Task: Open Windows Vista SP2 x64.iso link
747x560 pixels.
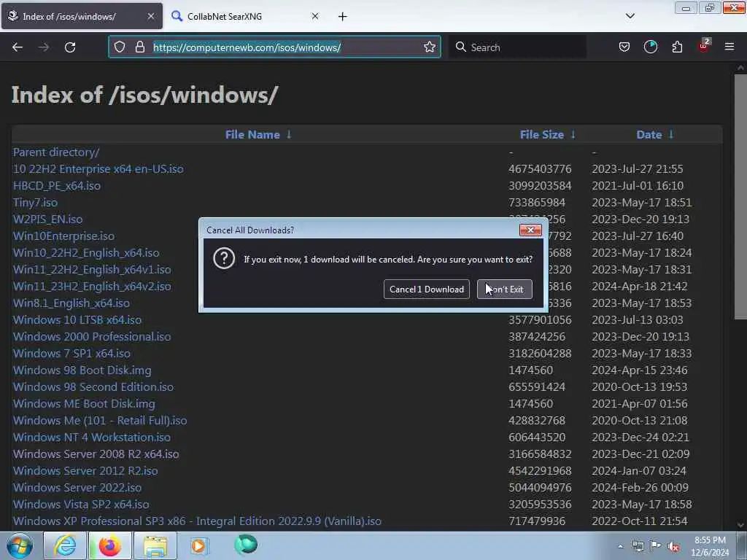Action: pos(81,505)
